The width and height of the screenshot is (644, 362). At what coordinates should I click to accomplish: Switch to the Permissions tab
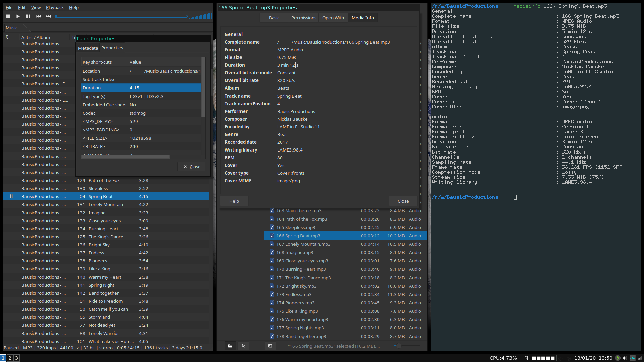click(304, 18)
